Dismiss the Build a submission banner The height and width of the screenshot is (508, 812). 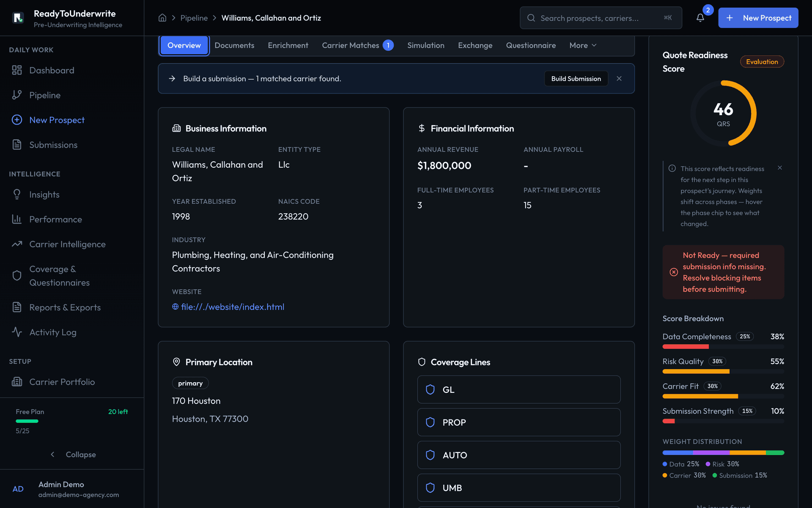619,79
